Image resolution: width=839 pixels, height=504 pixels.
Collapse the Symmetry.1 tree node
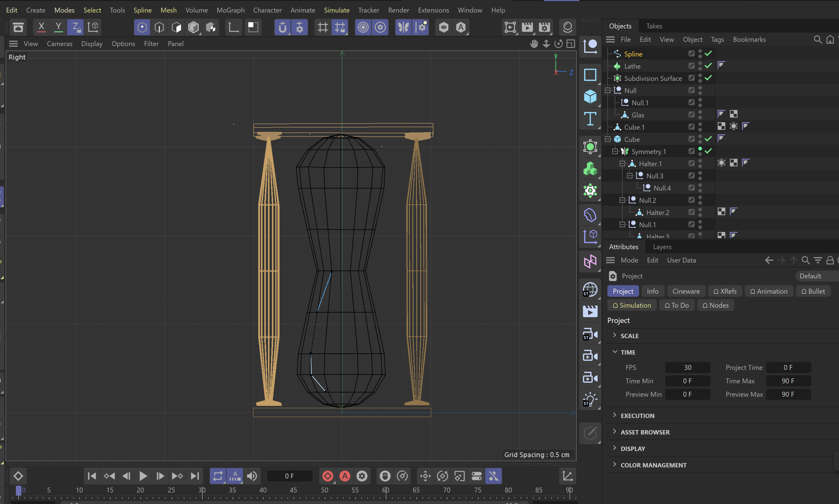tap(615, 152)
